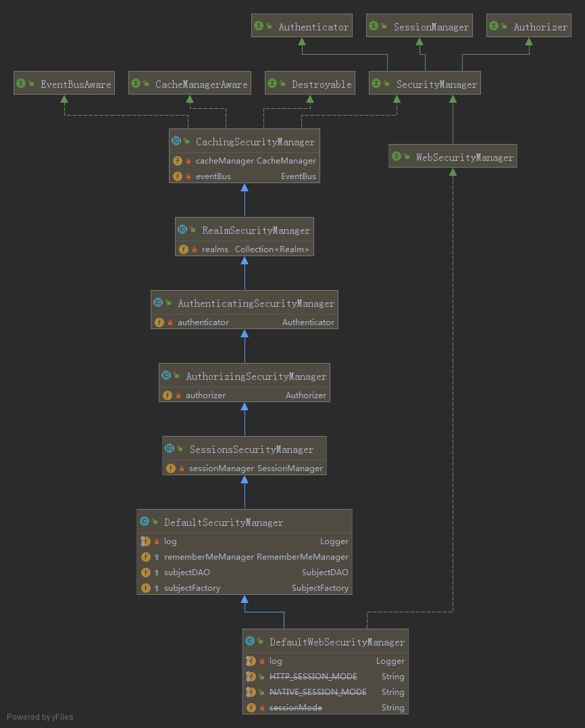Screen dimensions: 585x728
Task: Click the field icon beside realms
Action: 184,249
